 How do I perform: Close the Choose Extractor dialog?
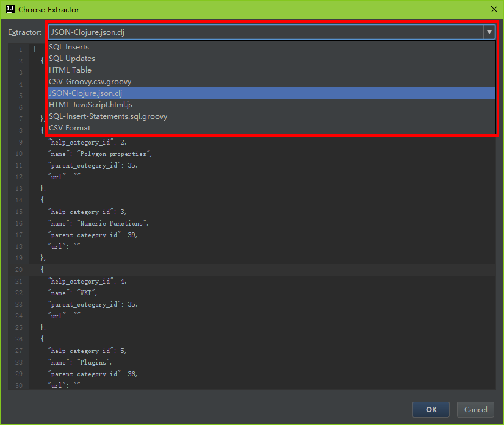pos(493,9)
